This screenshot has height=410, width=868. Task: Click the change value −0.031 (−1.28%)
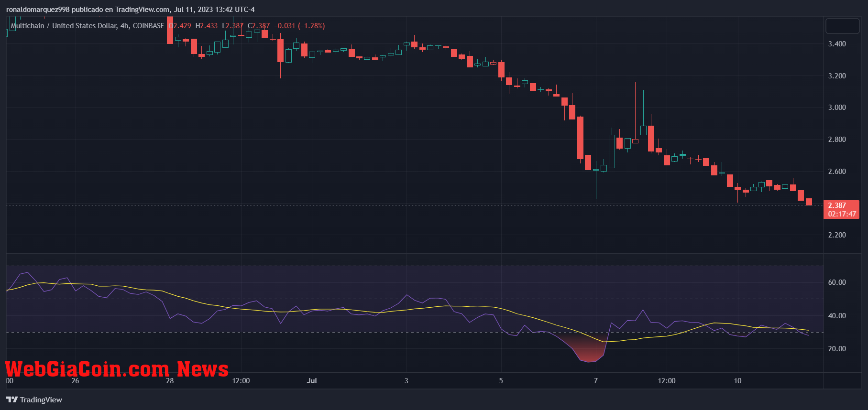click(x=299, y=26)
